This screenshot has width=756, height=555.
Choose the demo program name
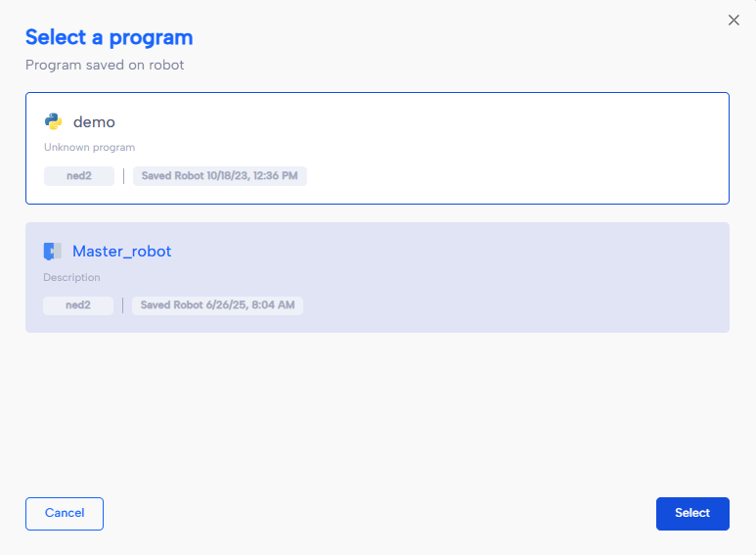click(94, 122)
